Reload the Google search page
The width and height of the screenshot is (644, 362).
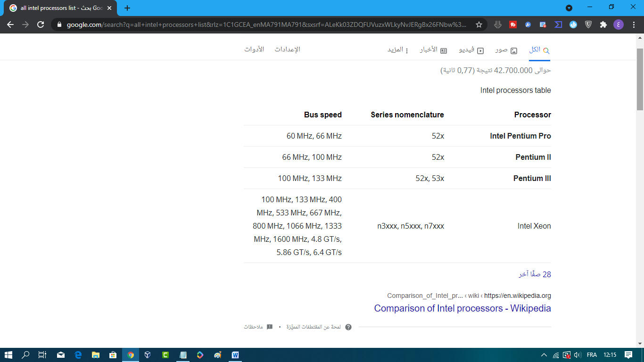coord(41,25)
